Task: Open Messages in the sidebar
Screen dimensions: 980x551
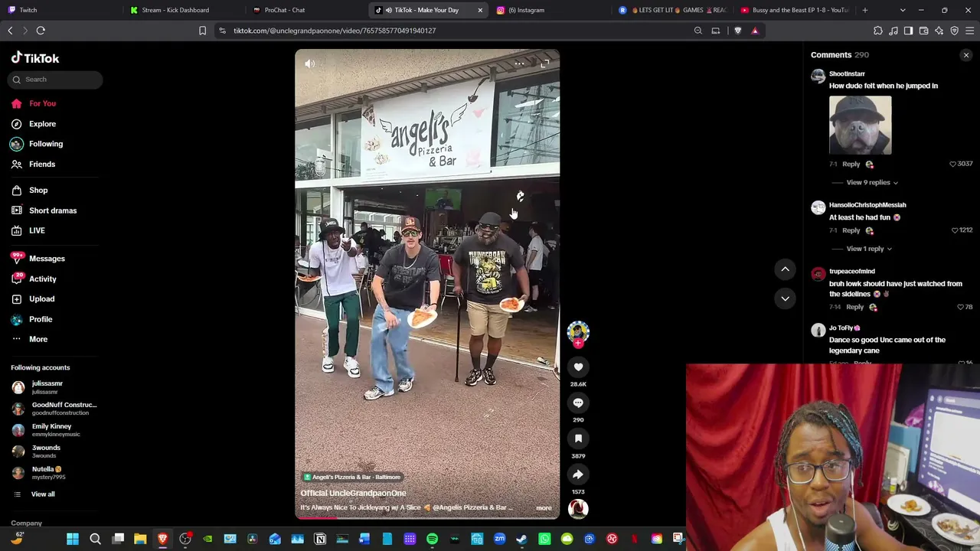Action: (47, 259)
